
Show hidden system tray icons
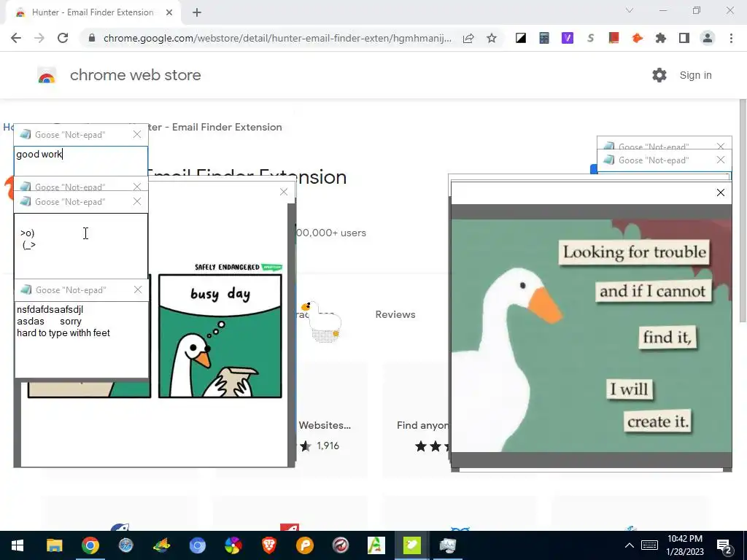point(630,545)
